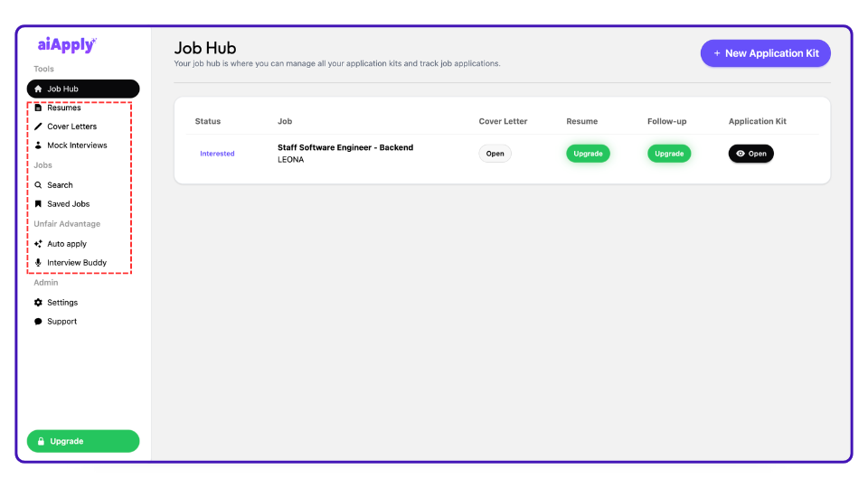Click the Cover Letter column header
This screenshot has width=868, height=488.
pyautogui.click(x=504, y=121)
